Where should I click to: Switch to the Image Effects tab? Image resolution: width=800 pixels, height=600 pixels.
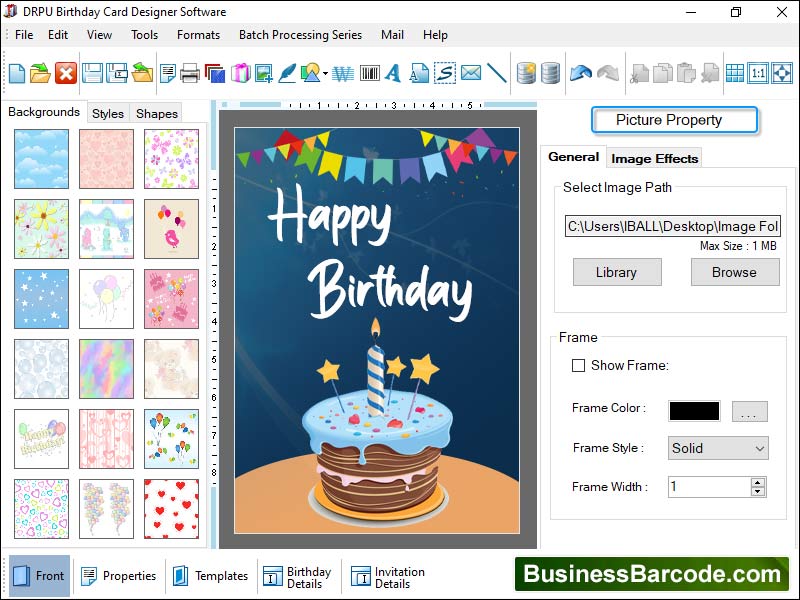click(x=654, y=157)
